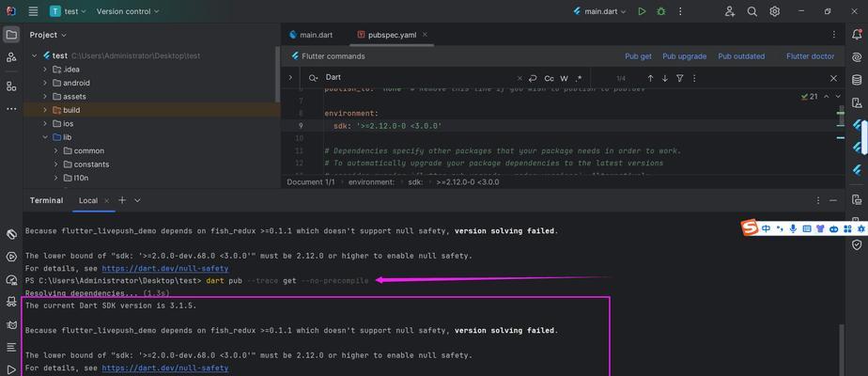This screenshot has width=868, height=376.
Task: Toggle whole words W option
Action: [x=564, y=78]
